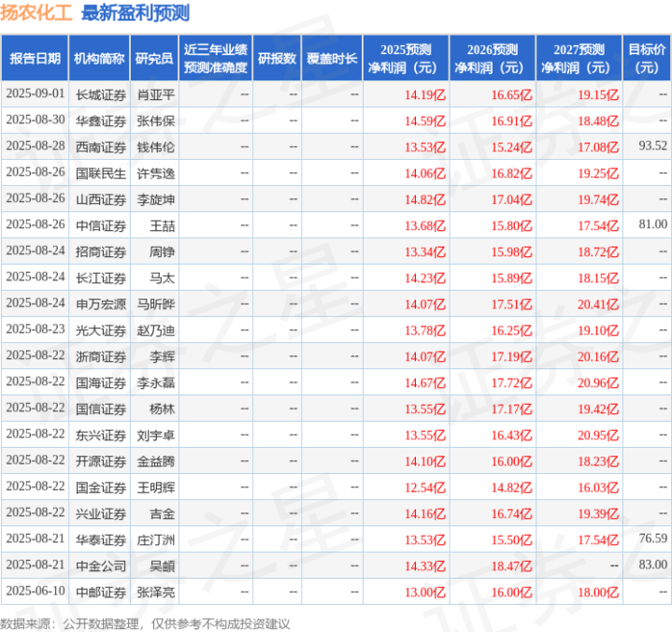Viewport: 672px width, 632px height.
Task: Select the 西南证券 institution cell
Action: click(x=101, y=147)
